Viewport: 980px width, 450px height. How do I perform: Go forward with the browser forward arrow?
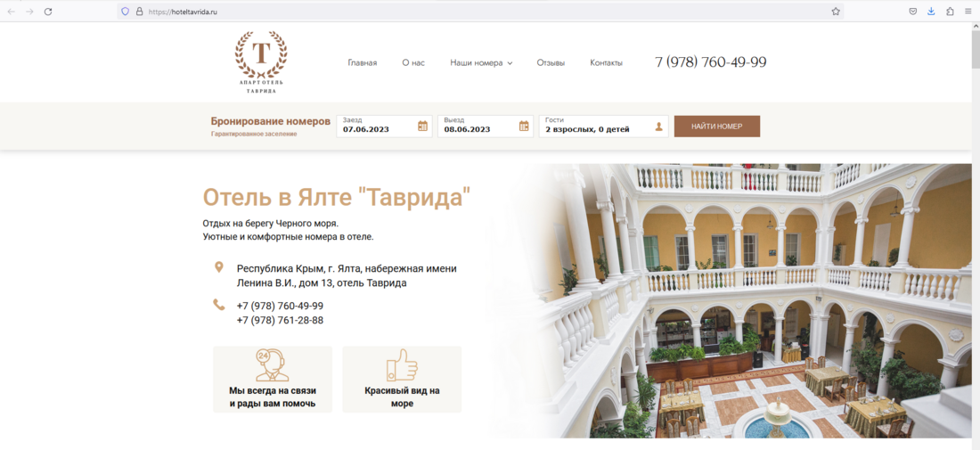point(29,12)
